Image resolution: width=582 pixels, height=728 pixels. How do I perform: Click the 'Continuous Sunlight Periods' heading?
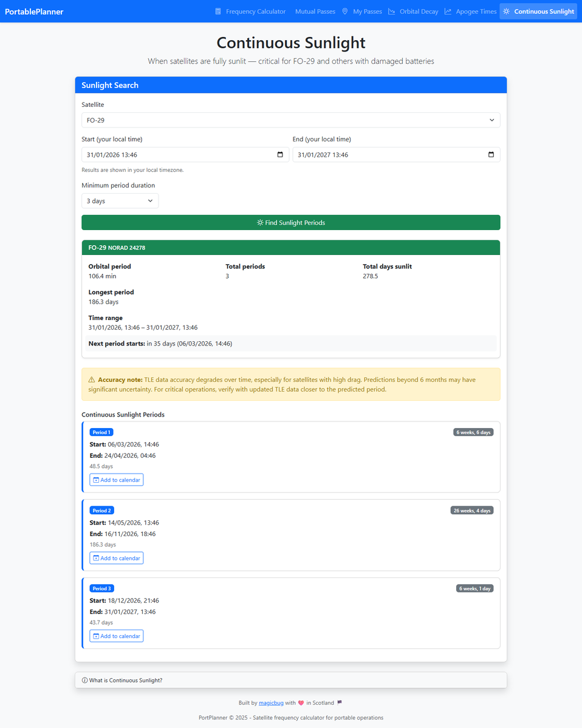[123, 415]
